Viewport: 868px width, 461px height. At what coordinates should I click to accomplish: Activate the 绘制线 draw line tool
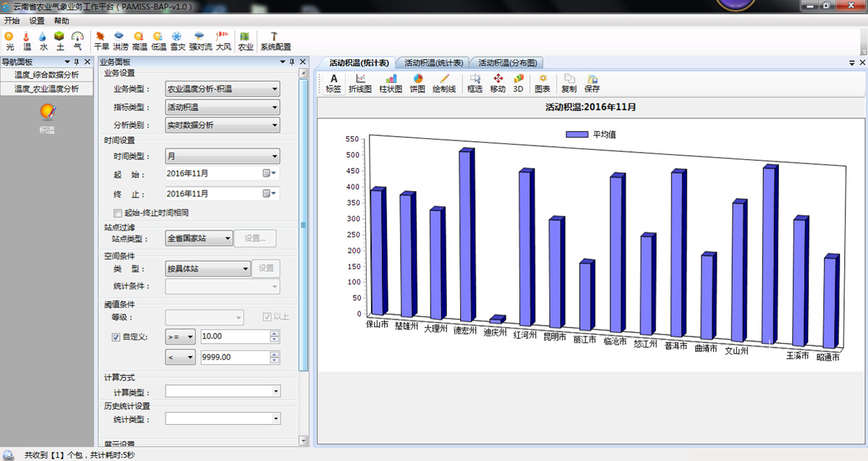point(444,83)
